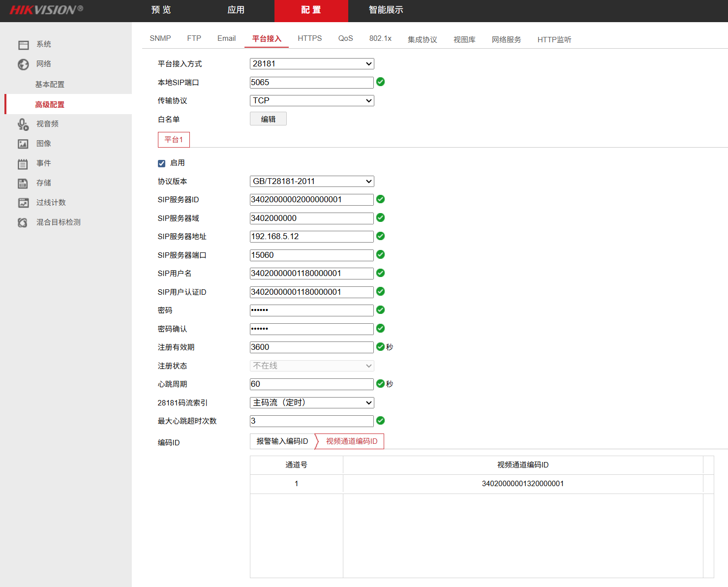Open the 协议版本 GB/T28181-2011 dropdown
728x587 pixels.
pos(312,182)
